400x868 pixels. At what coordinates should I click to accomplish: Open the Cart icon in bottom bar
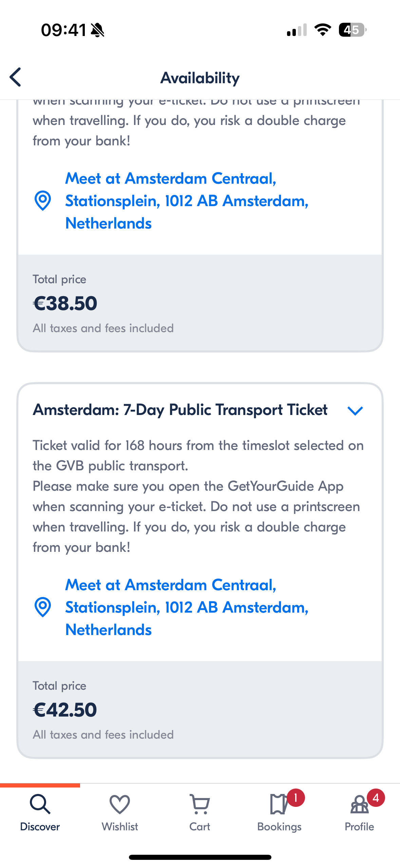(x=199, y=804)
